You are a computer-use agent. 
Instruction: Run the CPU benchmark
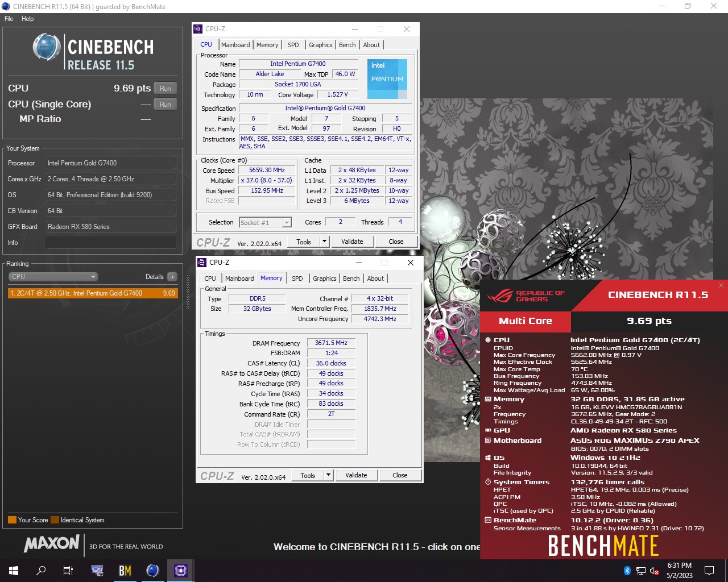tap(166, 89)
